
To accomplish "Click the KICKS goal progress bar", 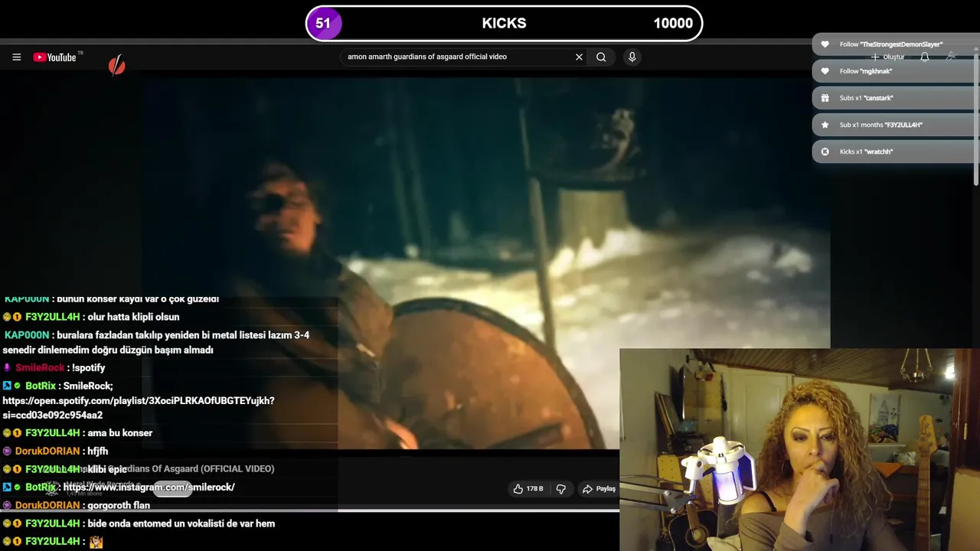I will 504,23.
